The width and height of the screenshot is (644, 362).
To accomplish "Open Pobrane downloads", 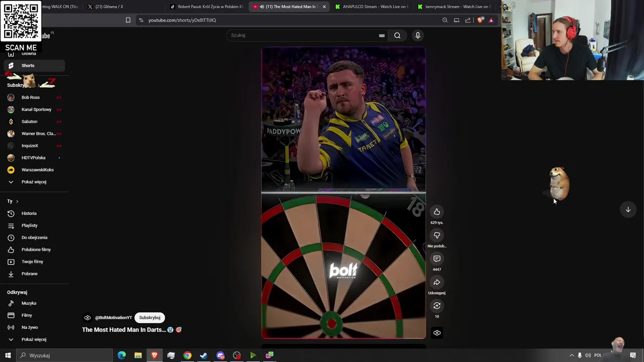I will tap(34, 274).
